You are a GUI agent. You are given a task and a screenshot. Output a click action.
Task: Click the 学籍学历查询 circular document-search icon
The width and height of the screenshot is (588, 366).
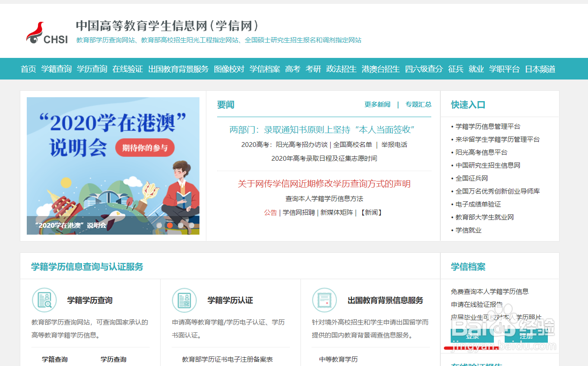pyautogui.click(x=44, y=300)
